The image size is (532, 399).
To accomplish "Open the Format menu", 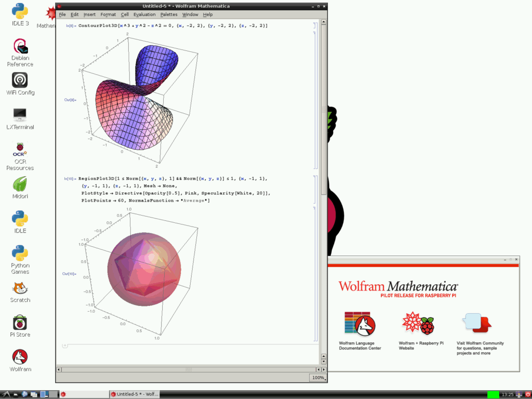I will click(x=108, y=15).
